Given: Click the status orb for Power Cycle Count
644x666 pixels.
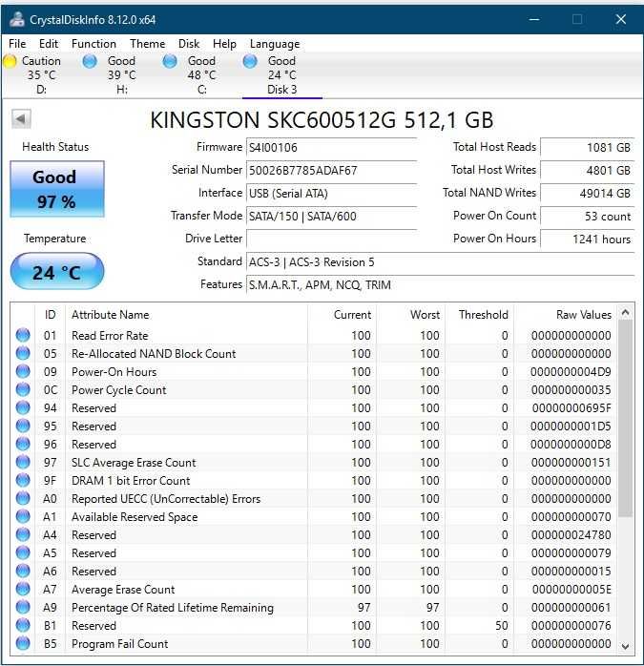Looking at the screenshot, I should 23,389.
